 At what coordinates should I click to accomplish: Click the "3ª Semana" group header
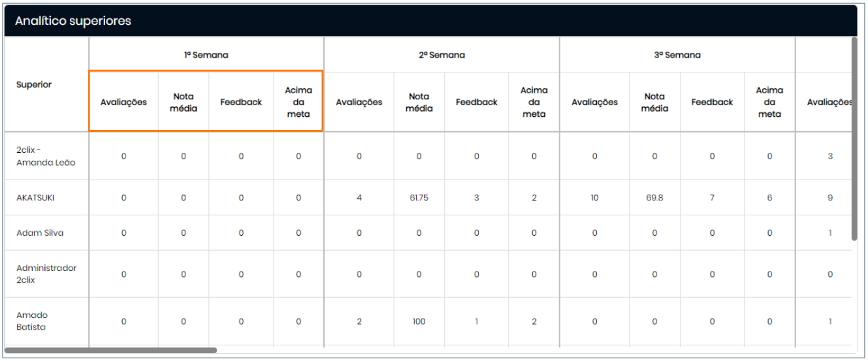(677, 55)
